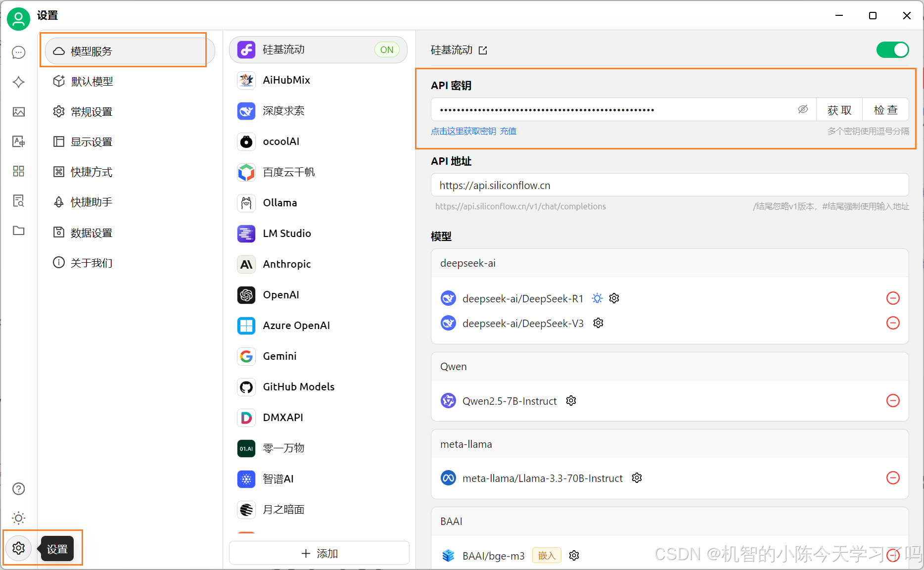The height and width of the screenshot is (570, 924).
Task: Toggle API key visibility eye icon
Action: click(803, 109)
